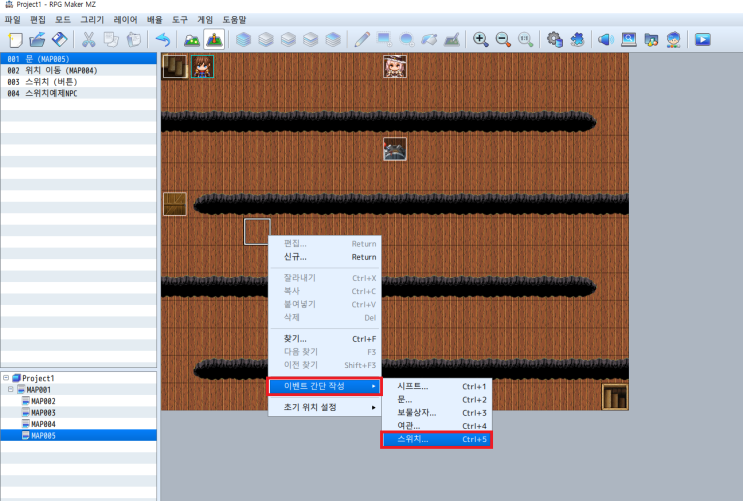Select the Layer 2 icon
This screenshot has height=501, width=743.
288,40
